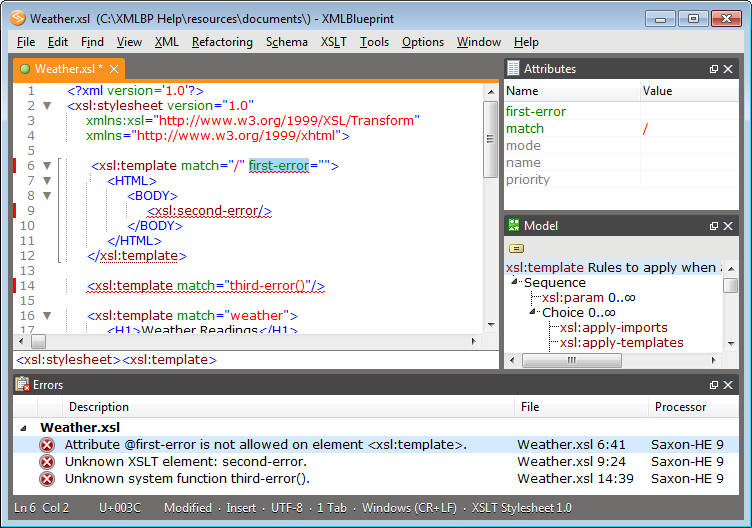The height and width of the screenshot is (528, 752).
Task: Click the red error icon for second-error
Action: (47, 462)
